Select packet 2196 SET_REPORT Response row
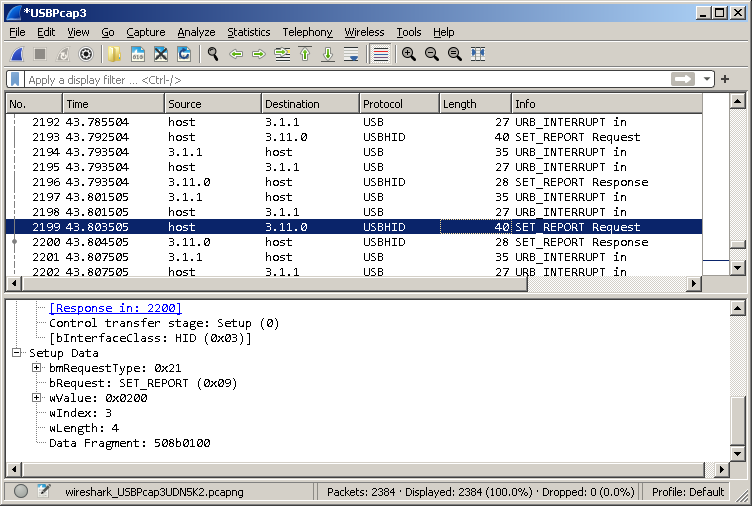The width and height of the screenshot is (752, 506). [354, 182]
